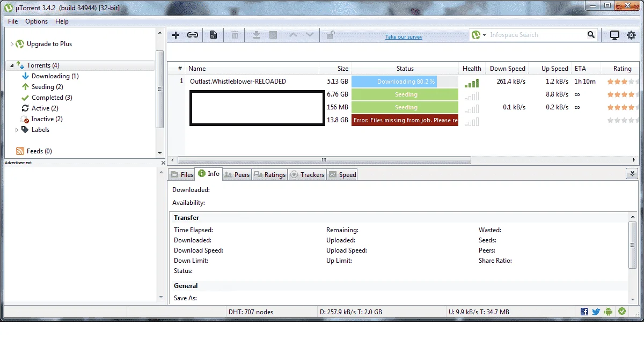Viewport: 644px width, 340px height.
Task: Switch to the Info tab
Action: point(209,173)
